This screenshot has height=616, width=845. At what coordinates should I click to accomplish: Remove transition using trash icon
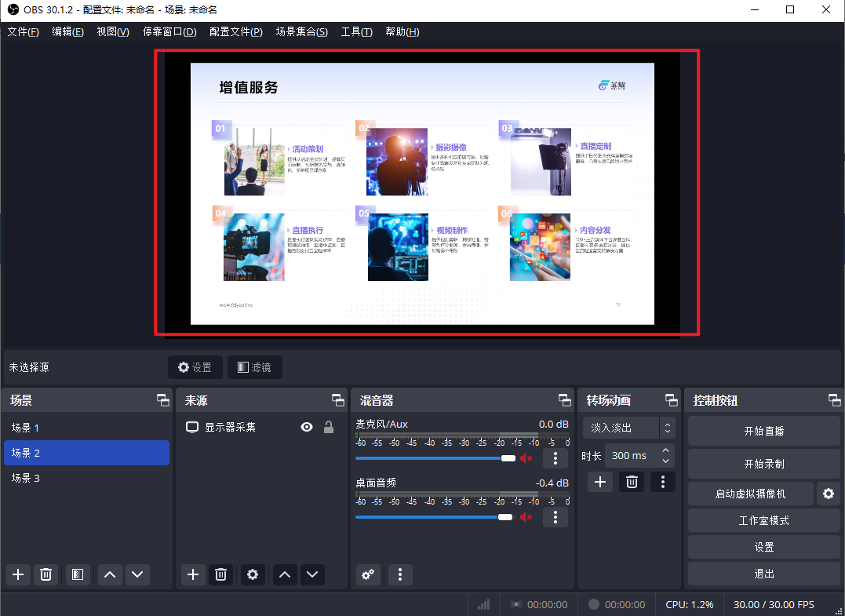(x=632, y=482)
